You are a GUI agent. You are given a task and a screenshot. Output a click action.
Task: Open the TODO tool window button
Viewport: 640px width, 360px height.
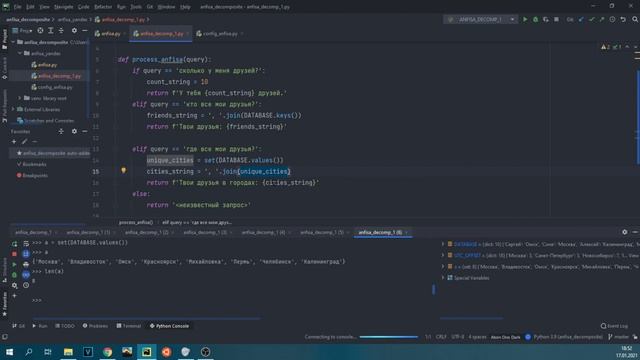65,326
